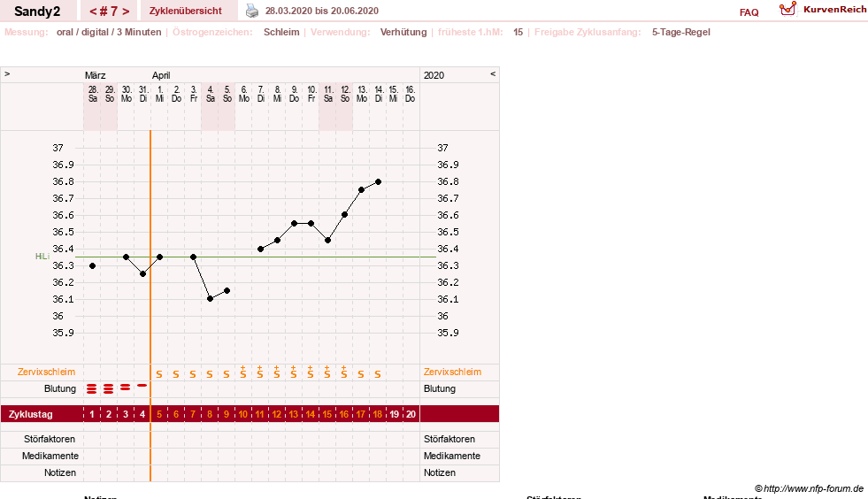
Task: Click the left Notizen row label
Action: (x=60, y=472)
